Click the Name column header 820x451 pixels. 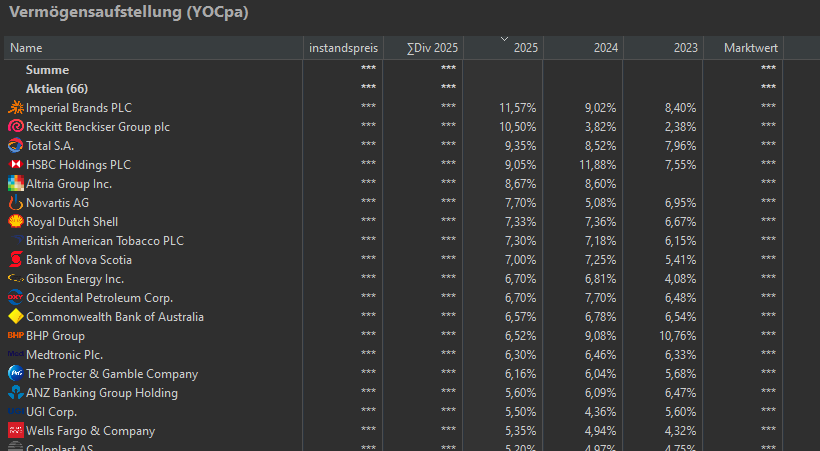click(27, 48)
